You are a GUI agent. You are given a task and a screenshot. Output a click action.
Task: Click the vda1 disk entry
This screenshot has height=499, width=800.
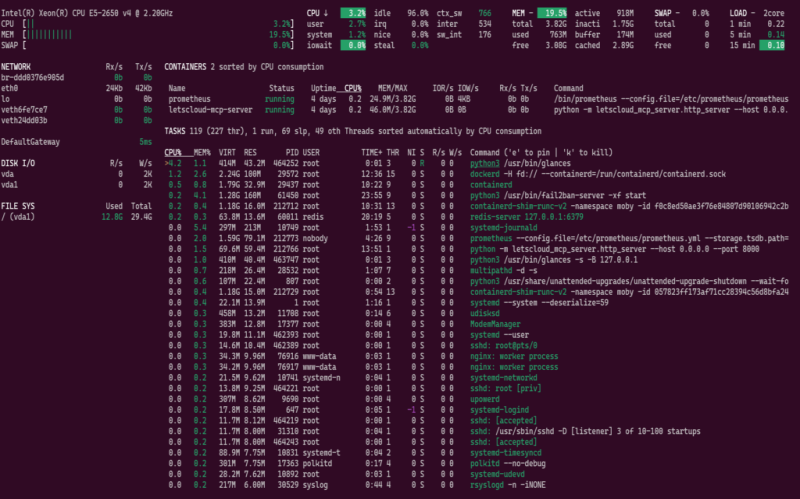(x=9, y=185)
